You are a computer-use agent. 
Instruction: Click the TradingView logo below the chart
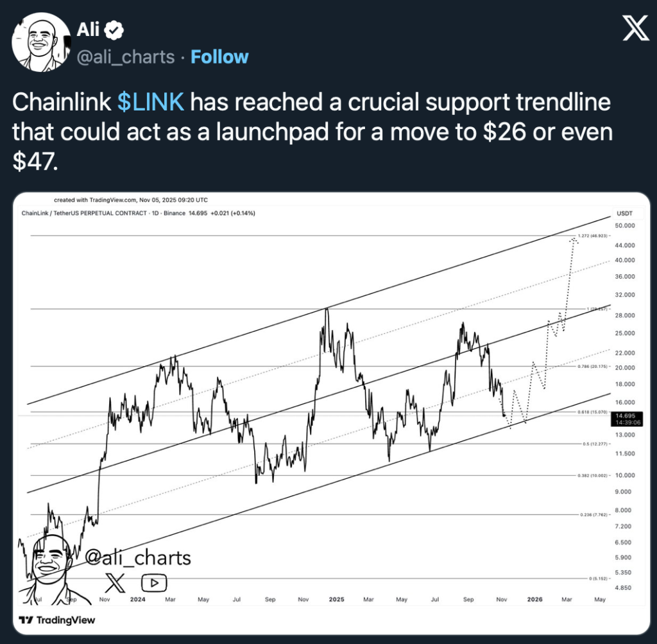click(x=57, y=620)
